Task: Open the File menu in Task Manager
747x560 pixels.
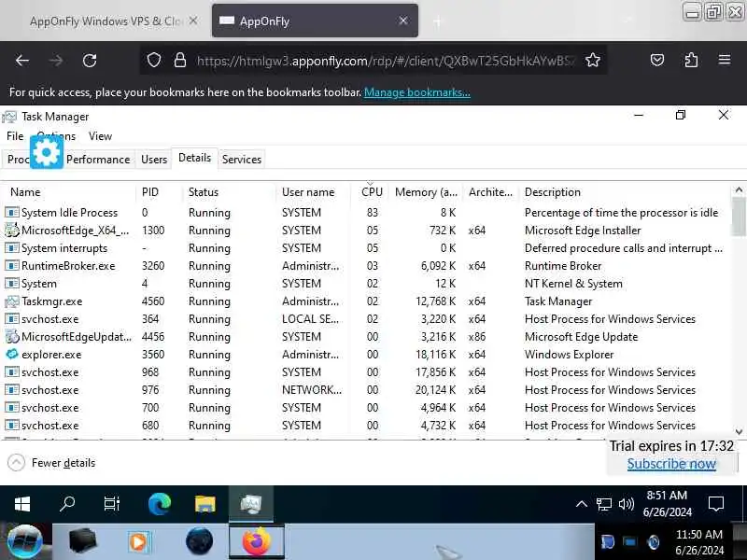Action: click(x=15, y=136)
